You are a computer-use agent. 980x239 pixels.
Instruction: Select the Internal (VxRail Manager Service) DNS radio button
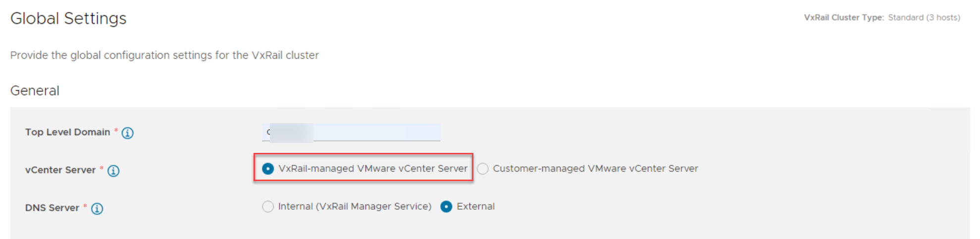pyautogui.click(x=268, y=206)
